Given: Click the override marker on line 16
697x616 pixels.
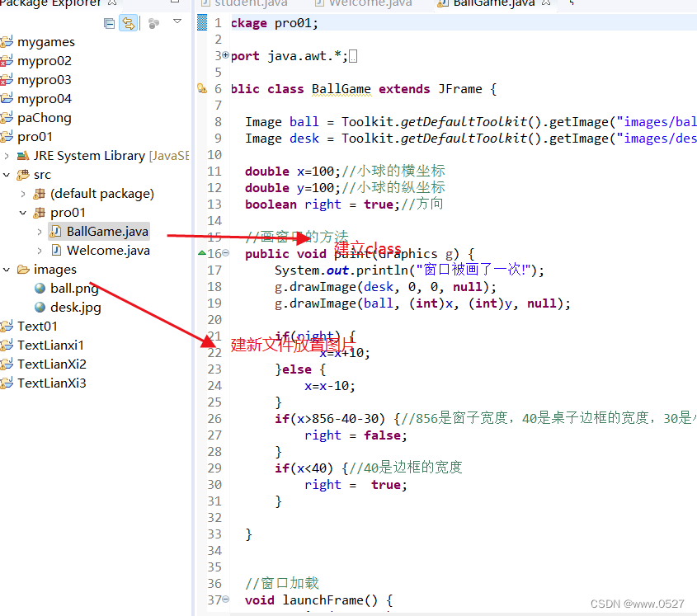Looking at the screenshot, I should point(202,253).
